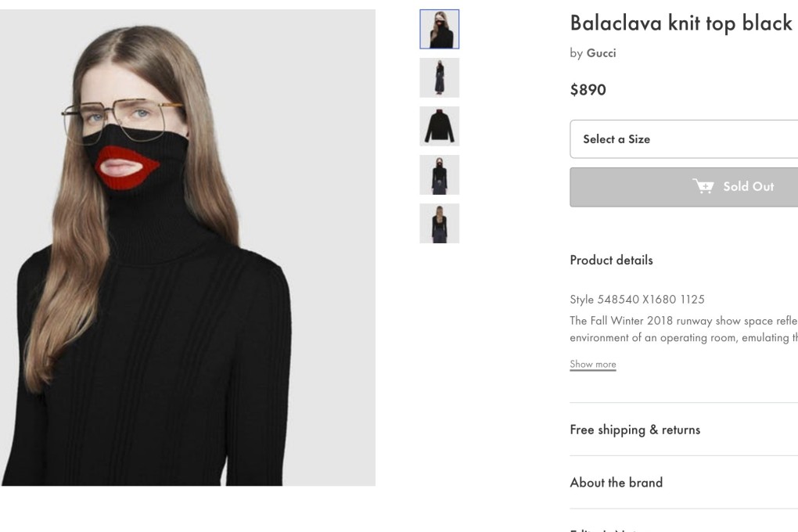Select the fourth model pose thumbnail
798x532 pixels.
(440, 174)
